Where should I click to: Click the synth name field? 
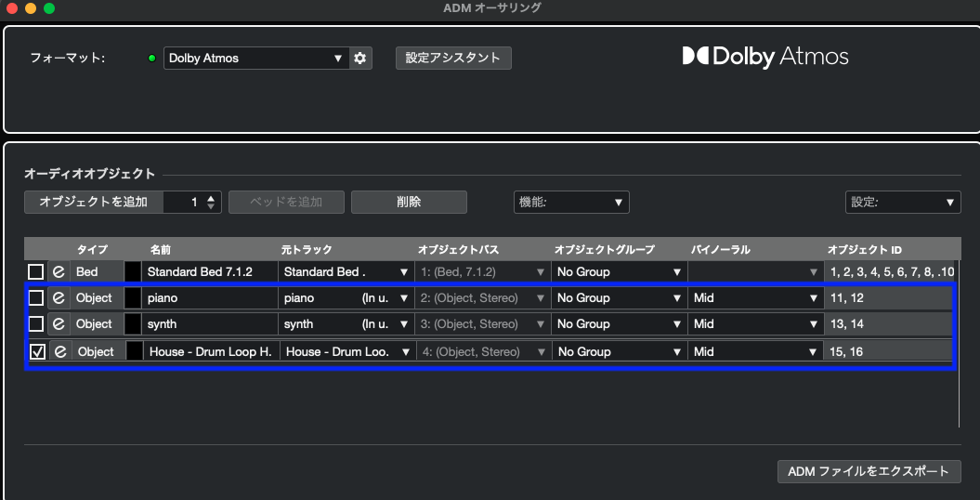[209, 324]
